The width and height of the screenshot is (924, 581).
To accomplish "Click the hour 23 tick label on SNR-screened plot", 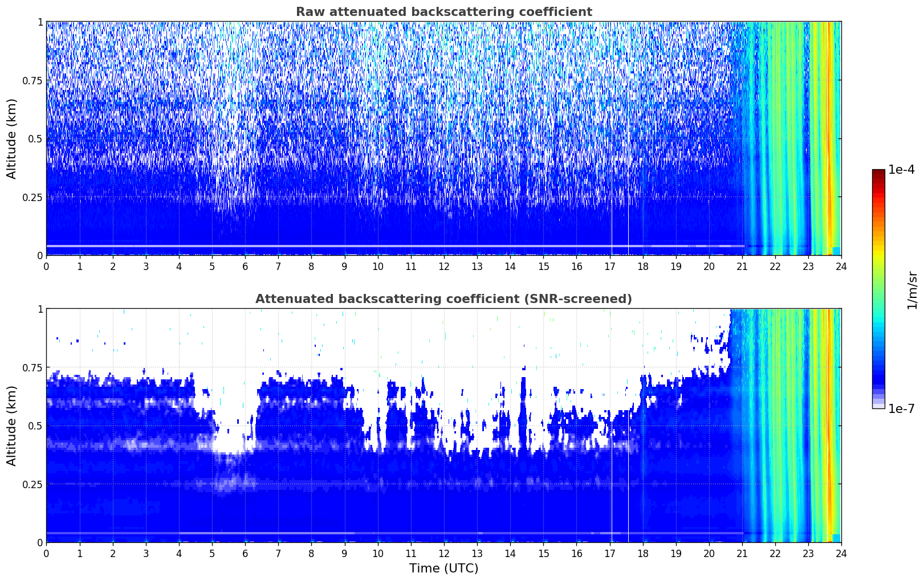I will (808, 553).
